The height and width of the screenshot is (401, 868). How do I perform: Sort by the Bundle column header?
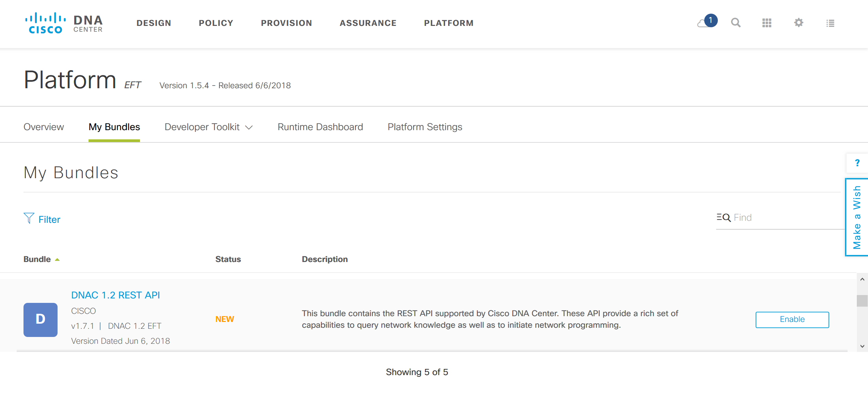(x=37, y=259)
